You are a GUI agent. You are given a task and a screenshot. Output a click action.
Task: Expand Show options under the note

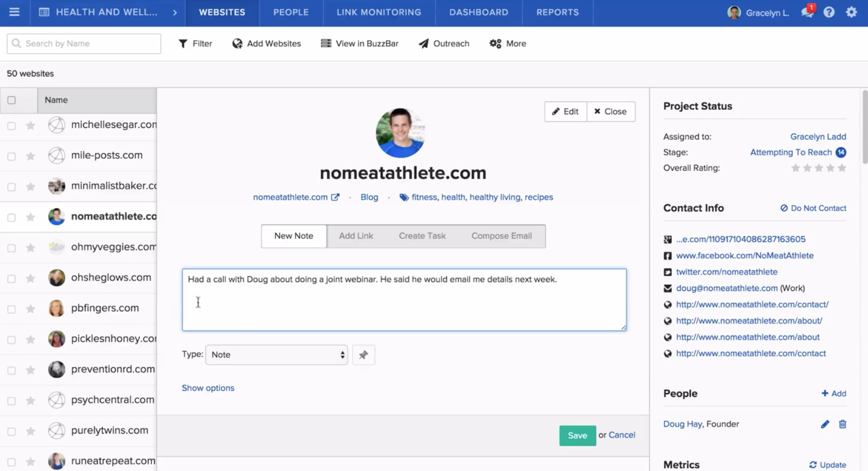click(x=208, y=388)
